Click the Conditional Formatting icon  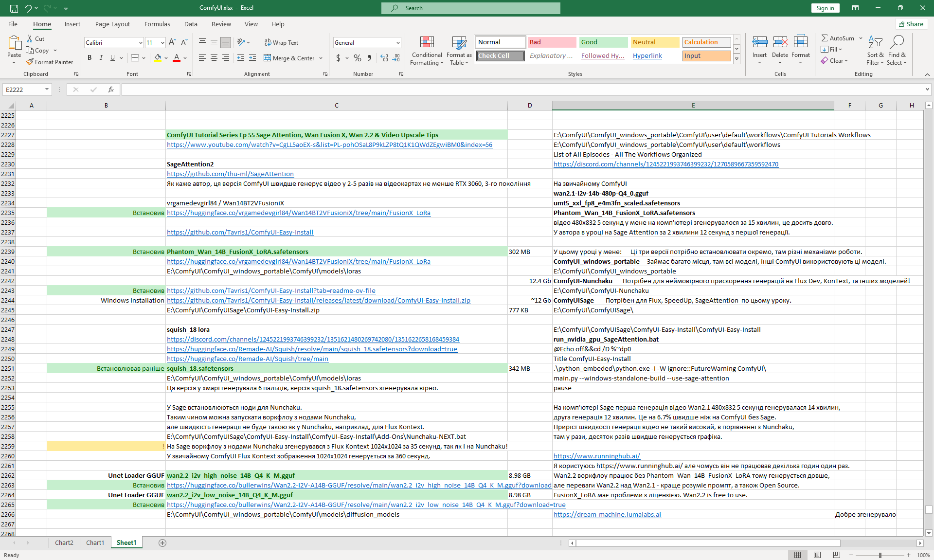427,43
